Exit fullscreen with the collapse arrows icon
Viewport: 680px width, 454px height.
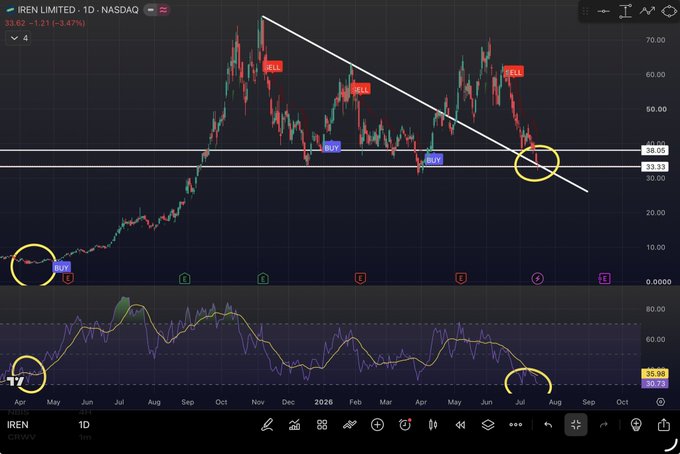click(576, 425)
